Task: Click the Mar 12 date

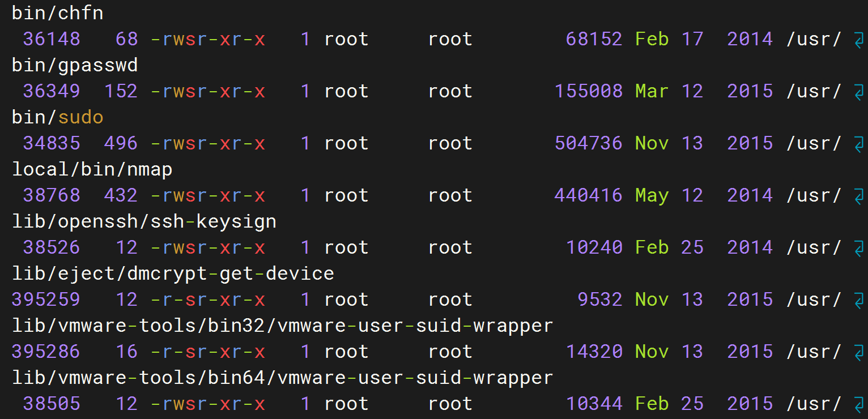Action: coord(669,92)
